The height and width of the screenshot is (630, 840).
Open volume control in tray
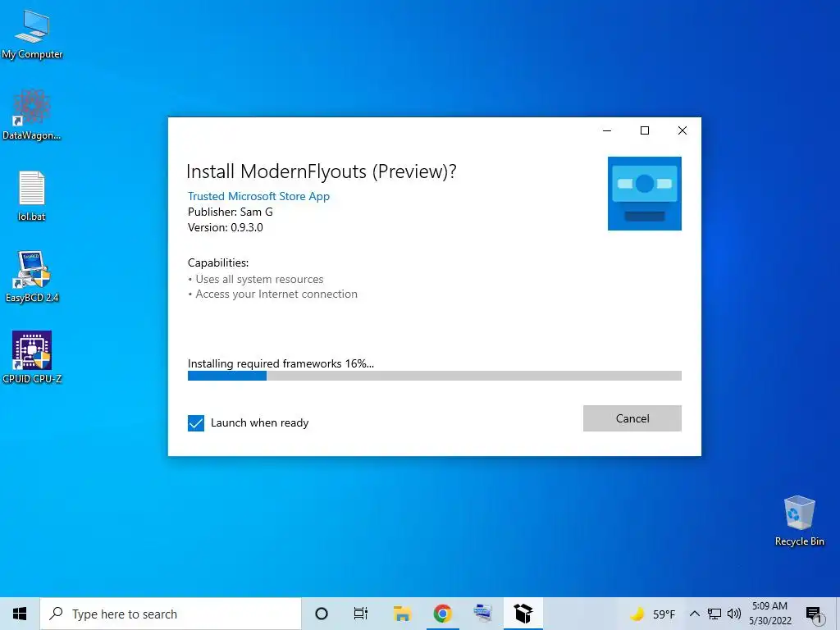point(734,614)
